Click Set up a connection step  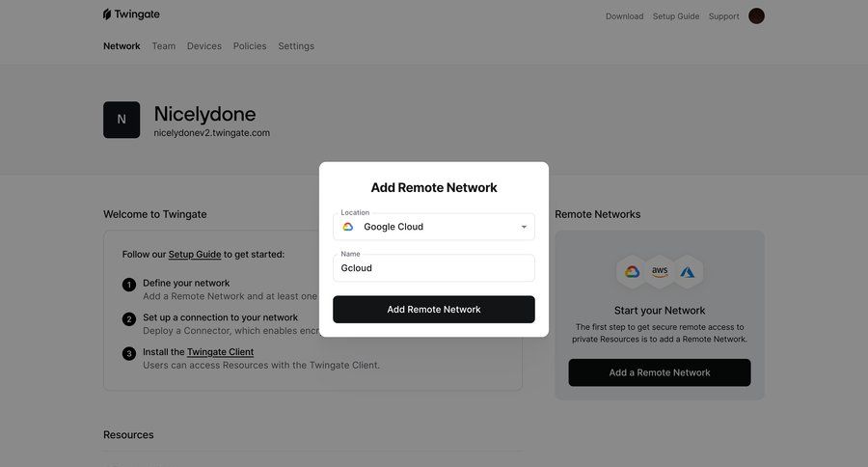click(220, 317)
